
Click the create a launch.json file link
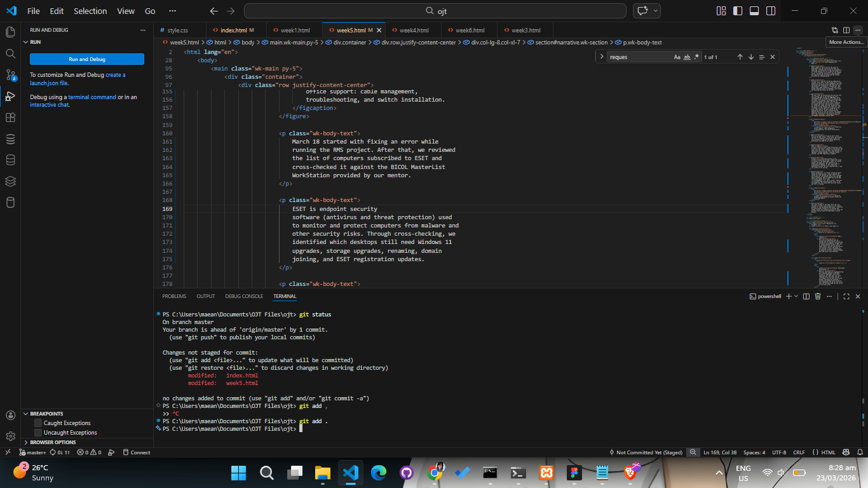(x=78, y=79)
